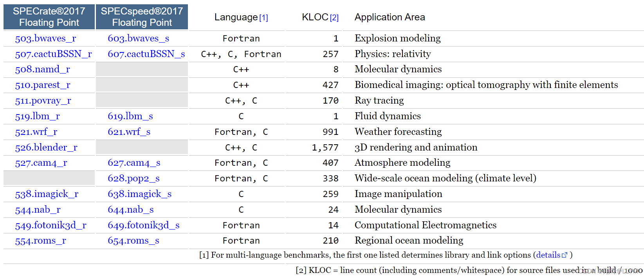This screenshot has height=278, width=644.
Task: Open the 508.namd_r link
Action: [42, 69]
